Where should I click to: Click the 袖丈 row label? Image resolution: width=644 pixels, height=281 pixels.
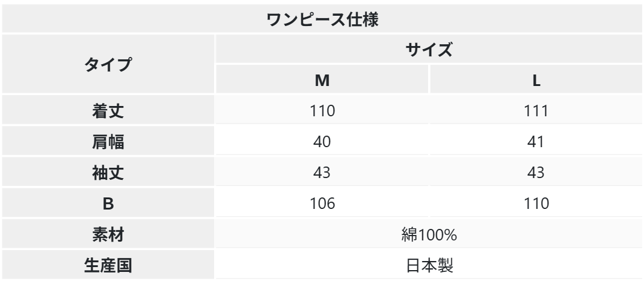click(108, 172)
